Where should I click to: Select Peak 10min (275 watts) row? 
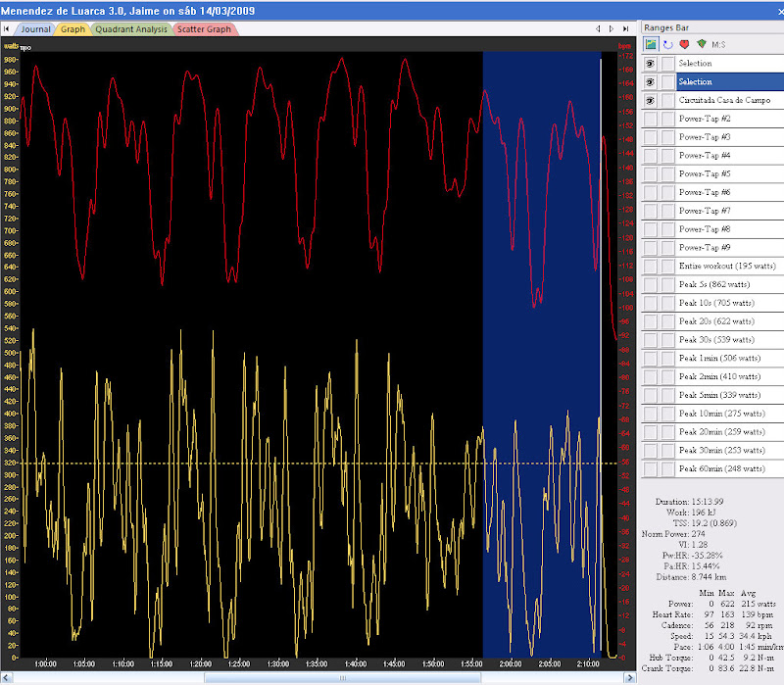[x=730, y=414]
